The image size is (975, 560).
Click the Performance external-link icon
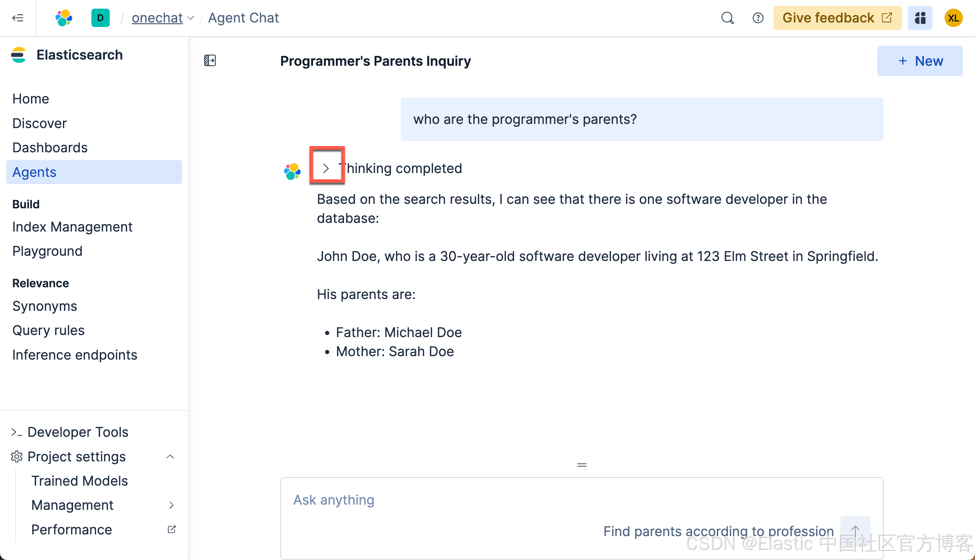[172, 530]
